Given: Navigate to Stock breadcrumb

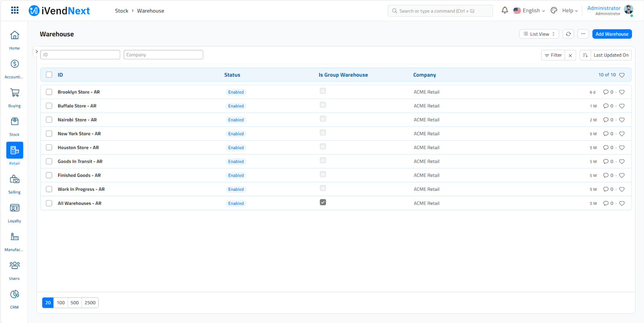Looking at the screenshot, I should click(x=122, y=11).
